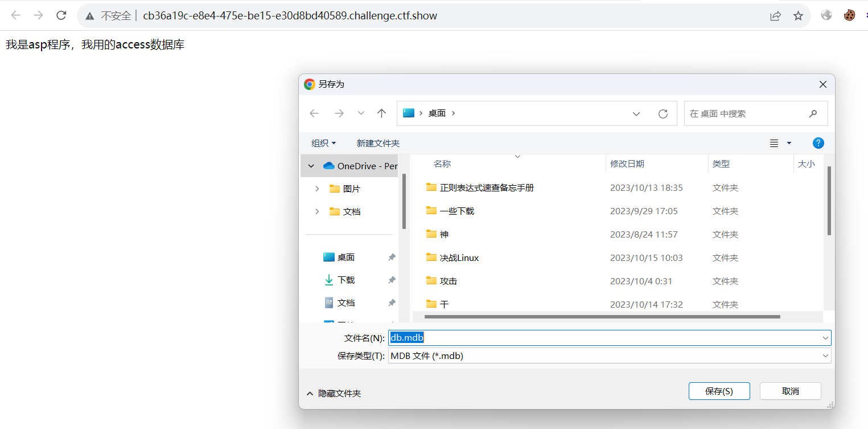
Task: Open the 文件名 history dropdown arrow
Action: click(x=825, y=338)
